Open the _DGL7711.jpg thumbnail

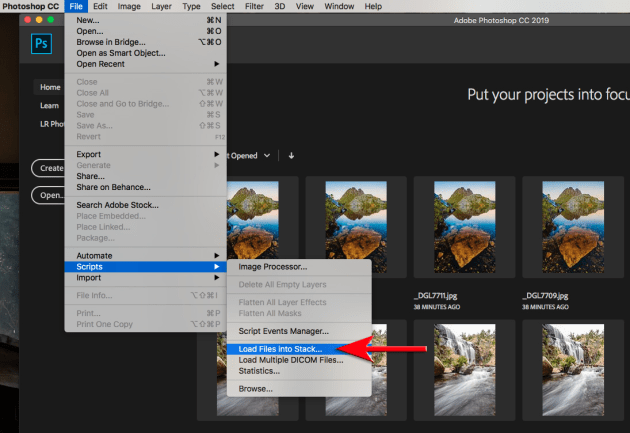464,227
